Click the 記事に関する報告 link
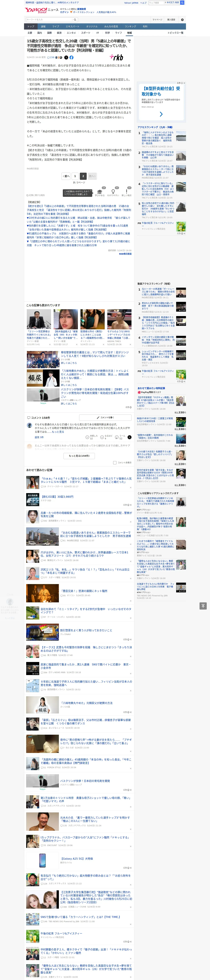This screenshot has width=210, height=980. tap(35, 195)
